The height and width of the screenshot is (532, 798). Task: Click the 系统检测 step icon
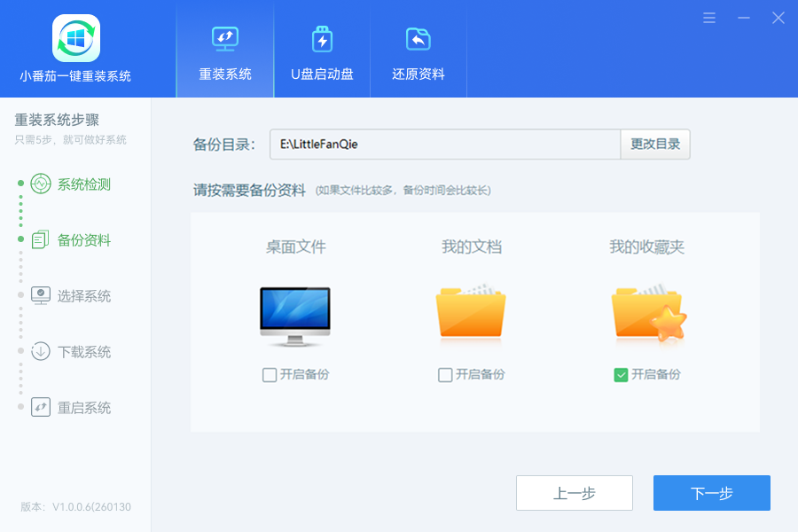pos(41,184)
